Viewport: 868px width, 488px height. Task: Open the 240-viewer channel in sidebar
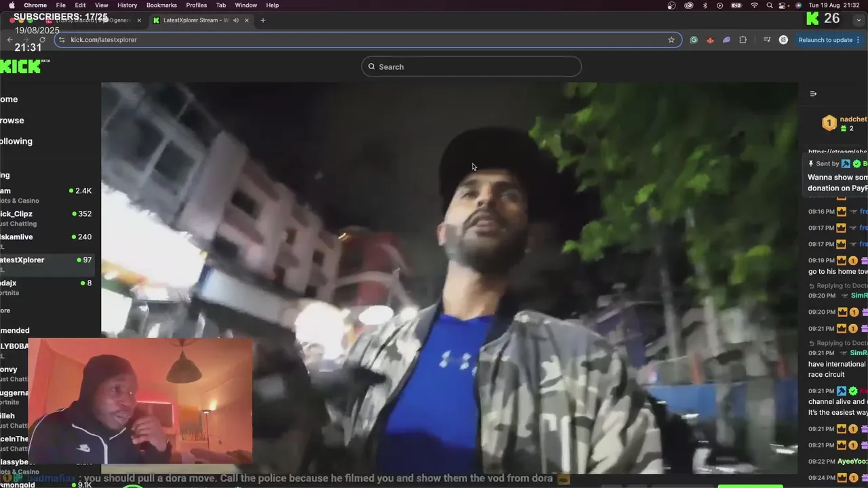click(46, 241)
